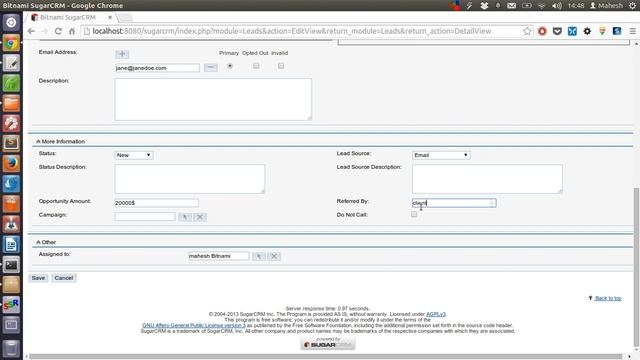Go back in browser history
This screenshot has height=360, width=640.
[31, 31]
